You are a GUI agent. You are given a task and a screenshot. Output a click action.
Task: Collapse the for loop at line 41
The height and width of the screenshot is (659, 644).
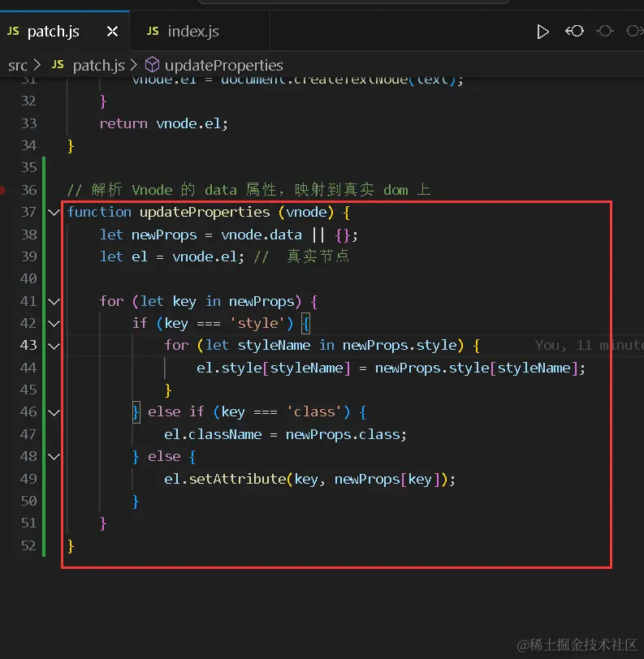pos(54,302)
